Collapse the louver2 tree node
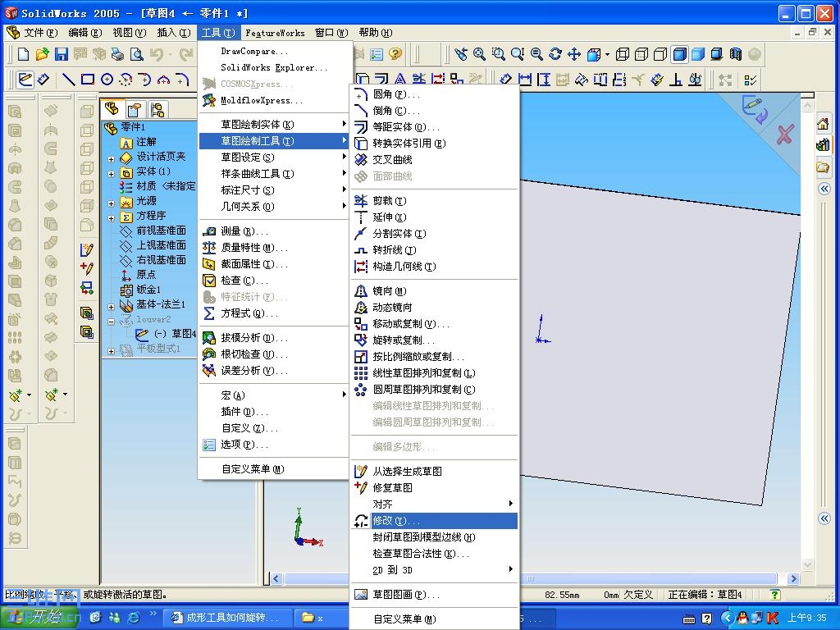The height and width of the screenshot is (630, 840). 111,322
